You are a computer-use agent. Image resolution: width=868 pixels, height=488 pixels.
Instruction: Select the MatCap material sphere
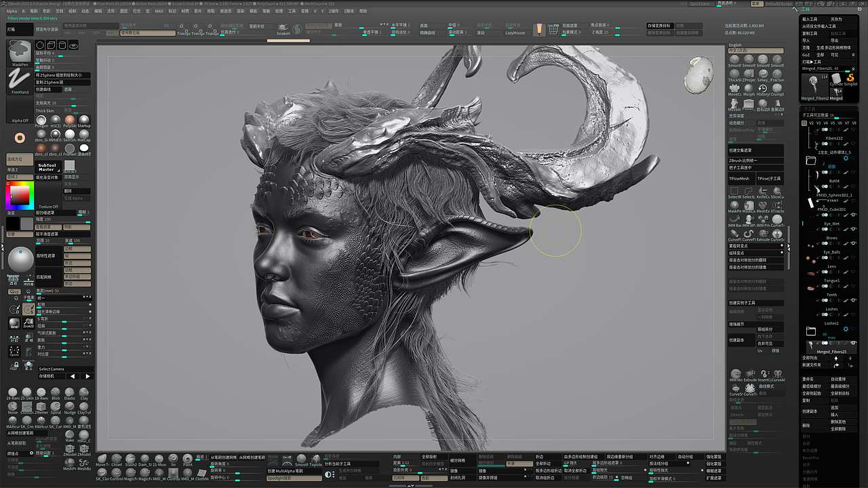[x=84, y=136]
